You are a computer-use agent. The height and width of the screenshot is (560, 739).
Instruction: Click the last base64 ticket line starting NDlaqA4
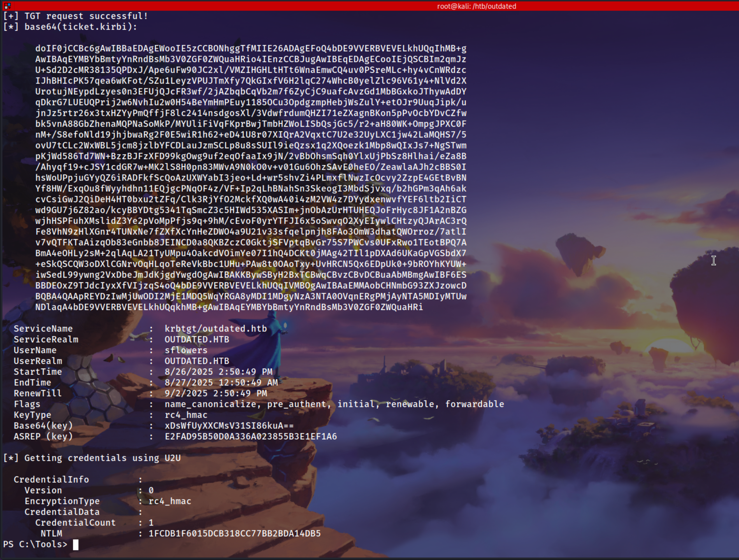tap(229, 307)
